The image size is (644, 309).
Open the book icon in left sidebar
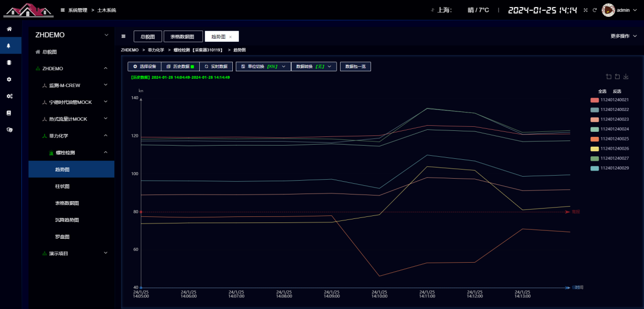coord(9,113)
